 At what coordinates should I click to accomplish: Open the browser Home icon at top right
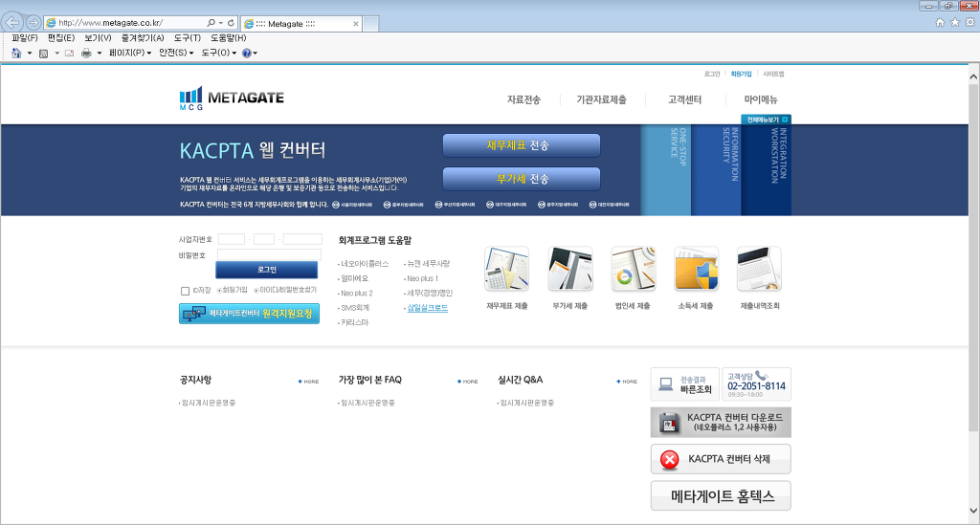[940, 23]
